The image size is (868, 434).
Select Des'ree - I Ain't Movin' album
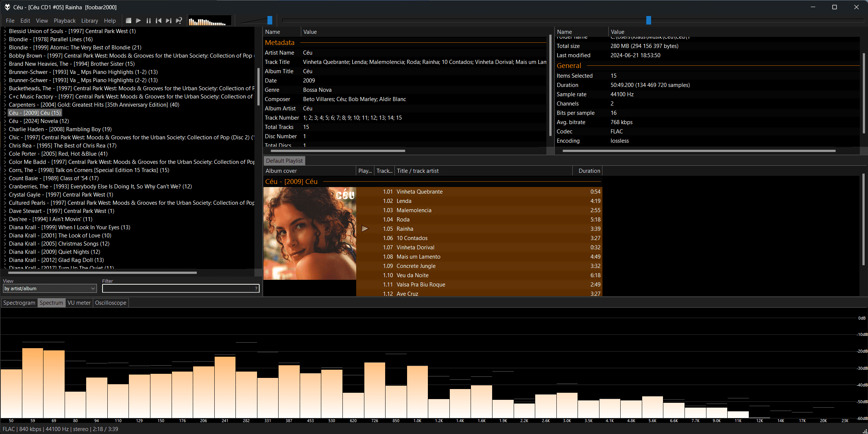[x=51, y=219]
